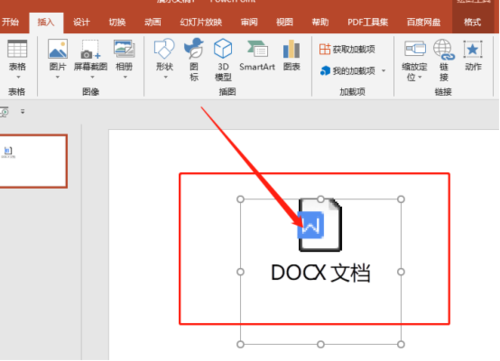Select the 形状 shapes icon
Screen dimensions: 500x361
click(164, 49)
